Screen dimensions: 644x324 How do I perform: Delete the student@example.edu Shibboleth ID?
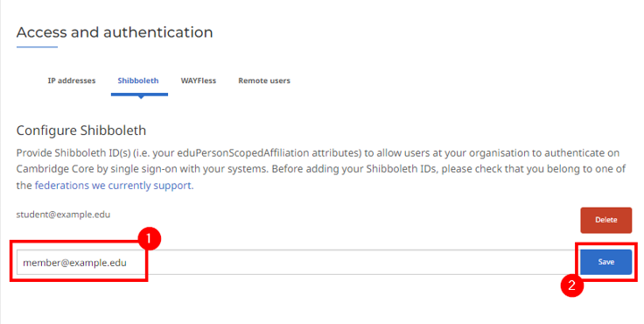[x=605, y=220]
